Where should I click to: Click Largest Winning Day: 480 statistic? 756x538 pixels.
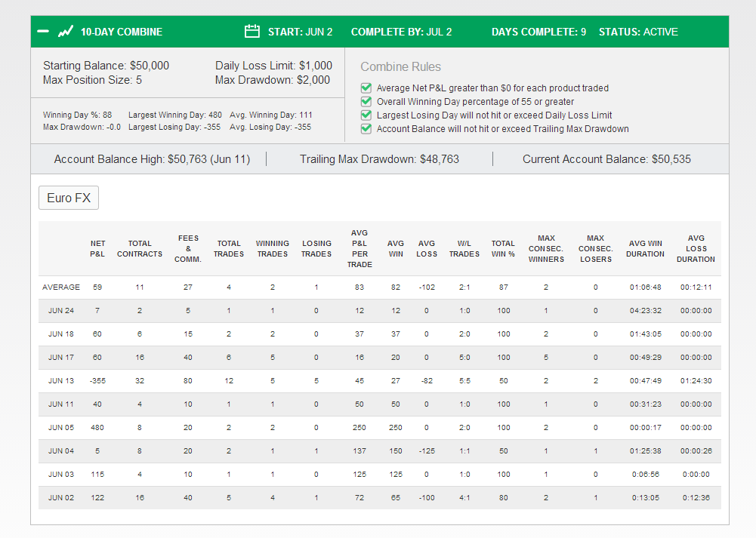175,115
